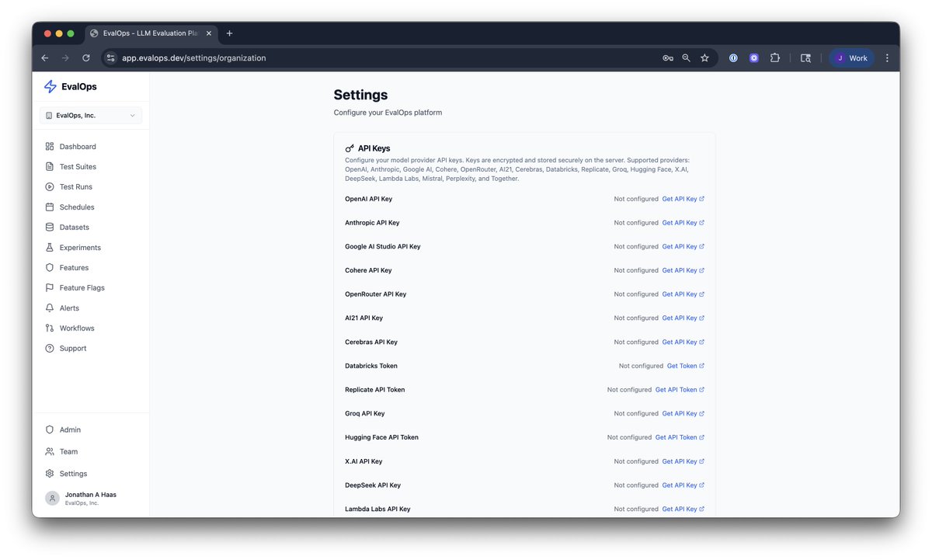This screenshot has width=932, height=560.
Task: Click the Settings gear icon in sidebar
Action: tap(50, 474)
